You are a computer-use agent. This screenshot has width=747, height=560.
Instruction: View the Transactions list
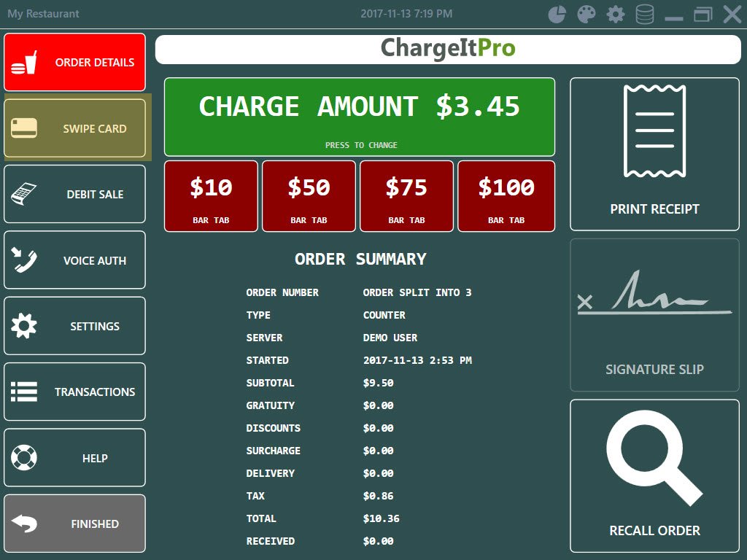[75, 392]
